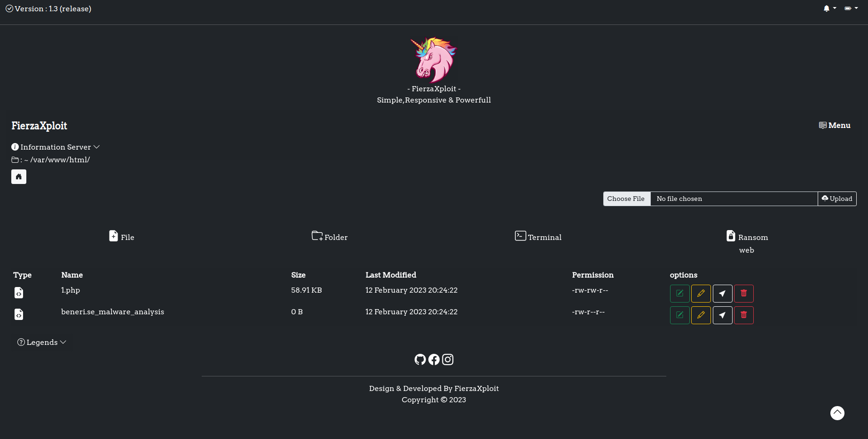Open the Menu button

point(835,125)
